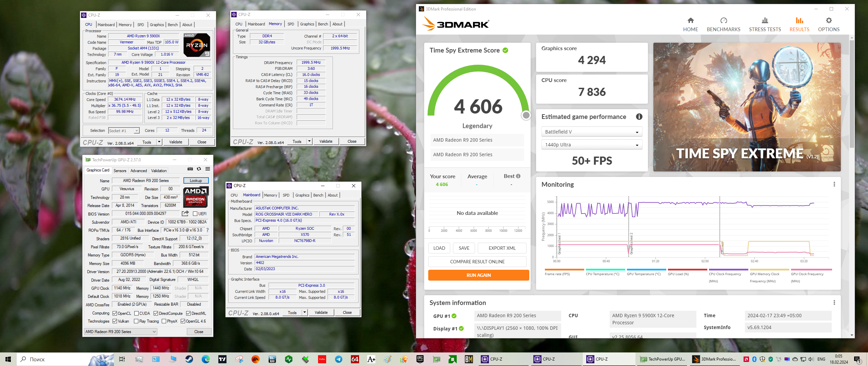868x366 pixels.
Task: Open OPTIONS gear in 3DMark
Action: [x=828, y=24]
